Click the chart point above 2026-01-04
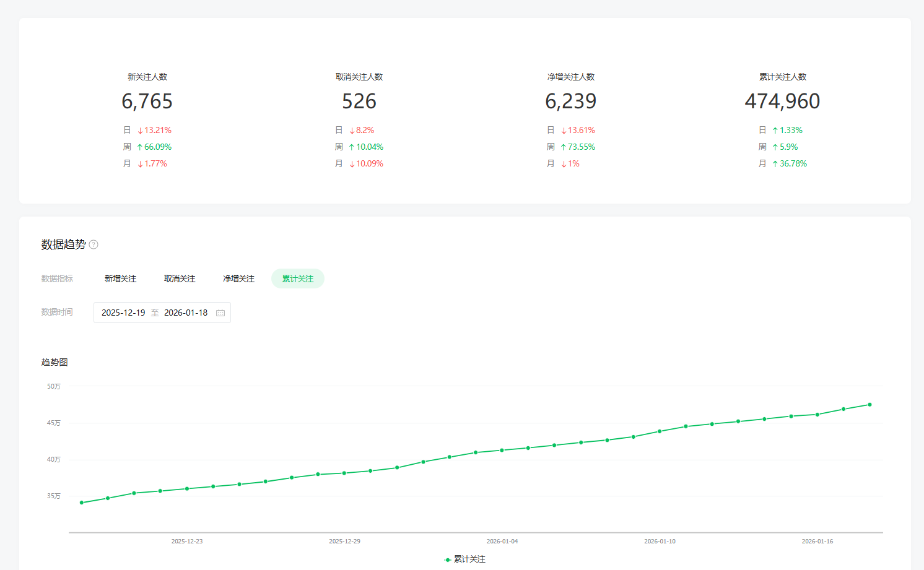This screenshot has width=924, height=570. click(x=502, y=450)
